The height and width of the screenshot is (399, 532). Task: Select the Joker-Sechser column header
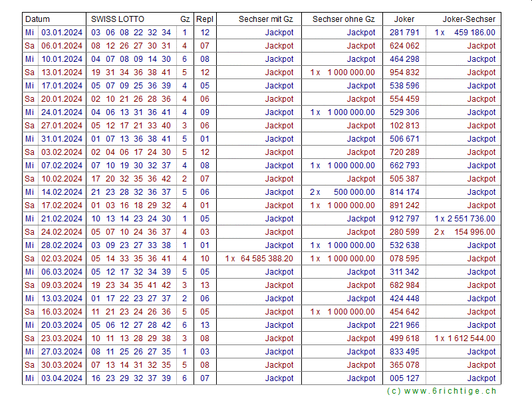click(x=469, y=19)
